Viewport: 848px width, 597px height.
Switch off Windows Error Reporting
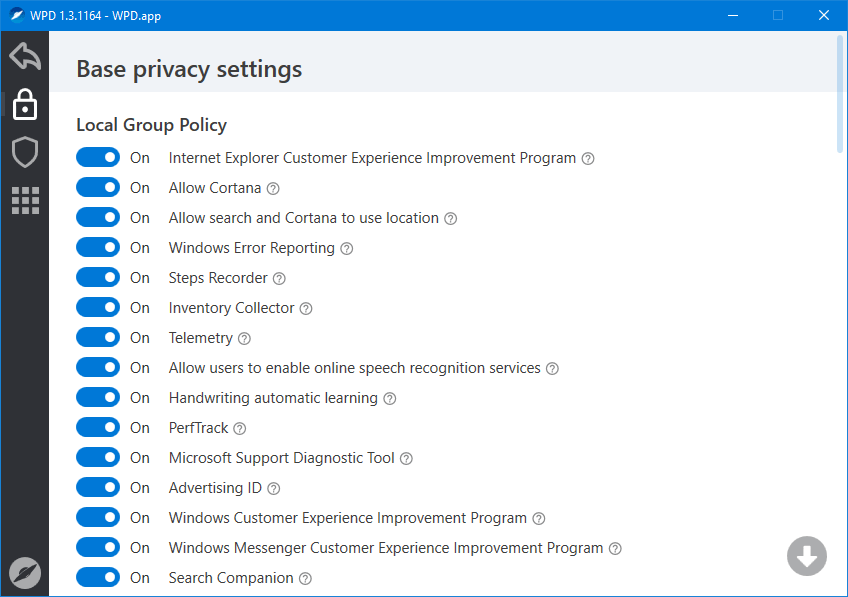(98, 248)
